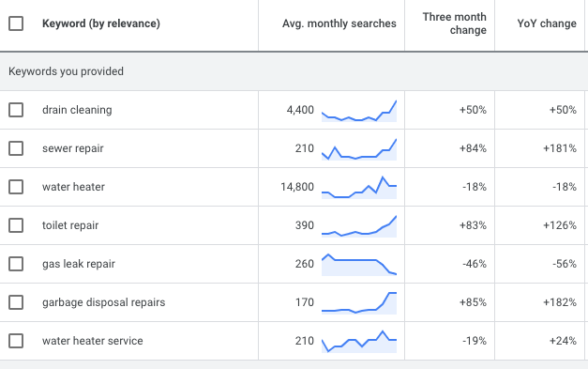Image resolution: width=588 pixels, height=369 pixels.
Task: Open the sewer repair trend sparkline
Action: (x=359, y=149)
